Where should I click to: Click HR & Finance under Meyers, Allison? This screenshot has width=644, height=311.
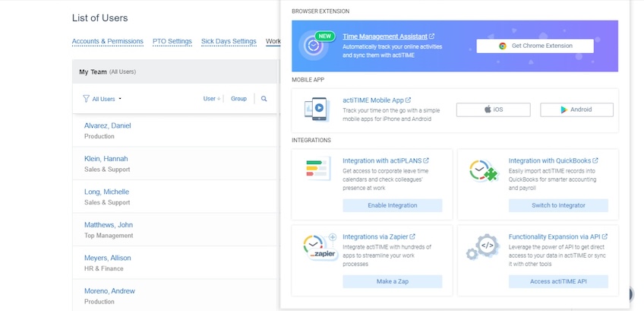(x=103, y=268)
